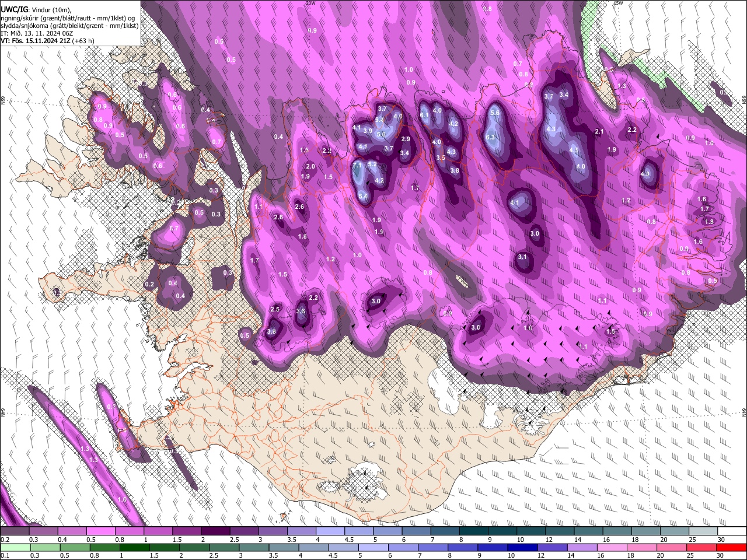Select the 'slydda/snjókoma' legend description line

coord(69,26)
